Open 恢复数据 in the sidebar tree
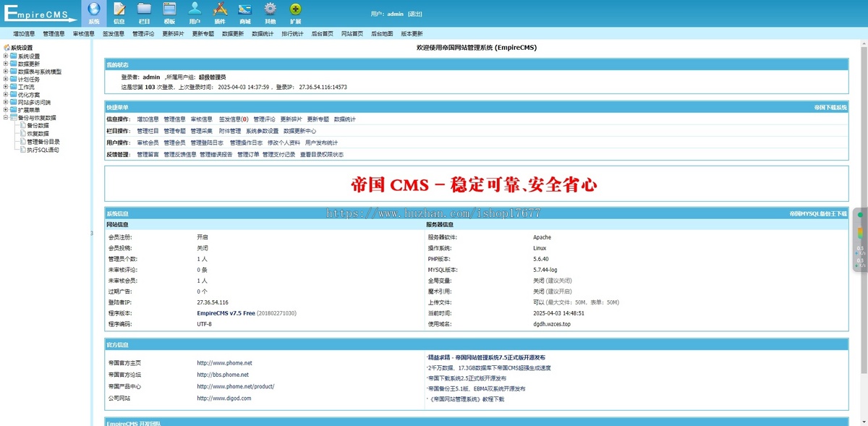This screenshot has width=868, height=426. tap(38, 134)
